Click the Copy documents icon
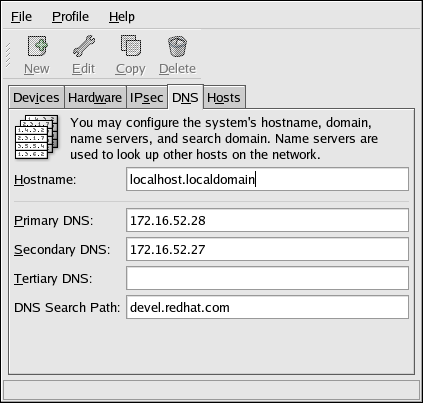This screenshot has height=403, width=423. coord(131,46)
